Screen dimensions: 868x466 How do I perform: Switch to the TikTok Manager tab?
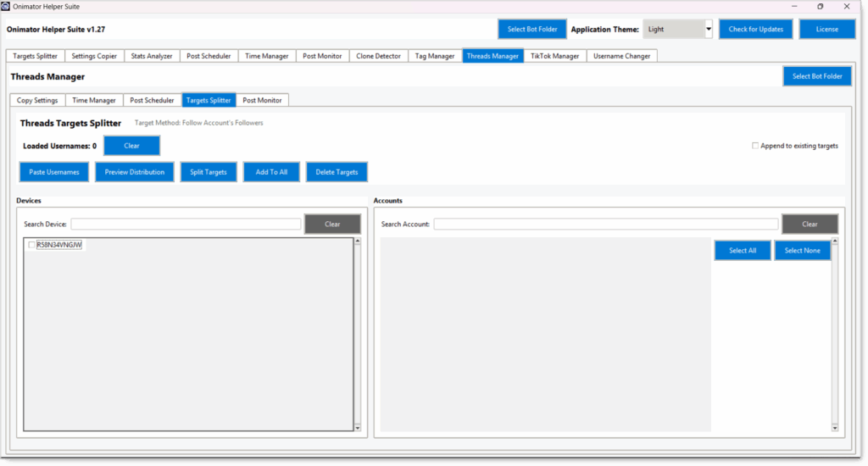tap(554, 56)
